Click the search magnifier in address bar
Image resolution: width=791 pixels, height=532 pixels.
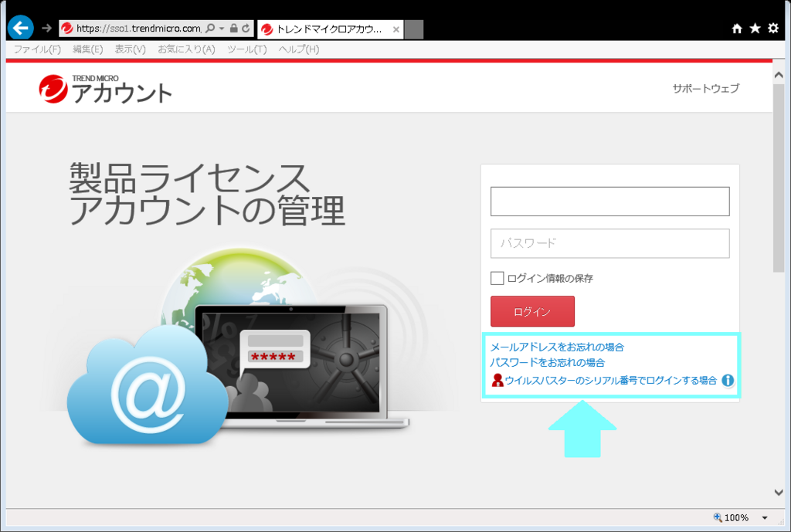pos(210,29)
